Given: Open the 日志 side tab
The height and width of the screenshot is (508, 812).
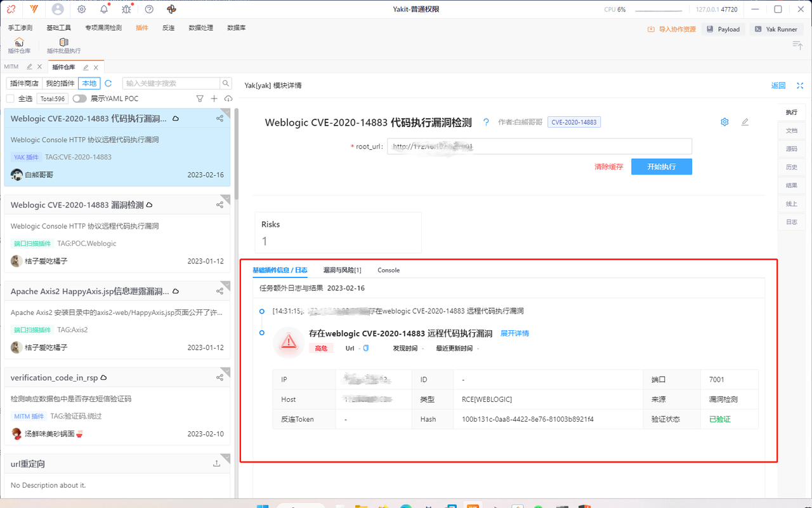Looking at the screenshot, I should tap(791, 222).
